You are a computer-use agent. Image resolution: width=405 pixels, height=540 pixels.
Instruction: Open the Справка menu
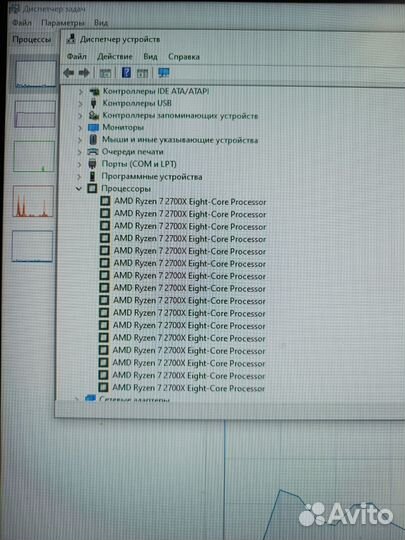184,57
